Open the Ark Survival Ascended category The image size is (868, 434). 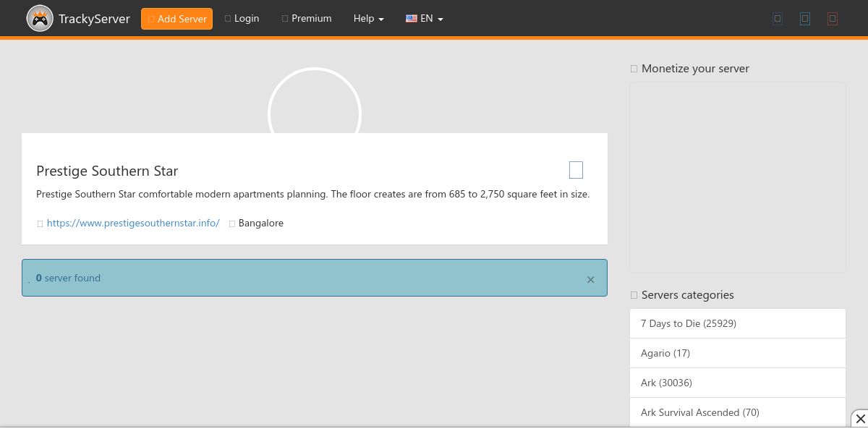click(x=738, y=412)
